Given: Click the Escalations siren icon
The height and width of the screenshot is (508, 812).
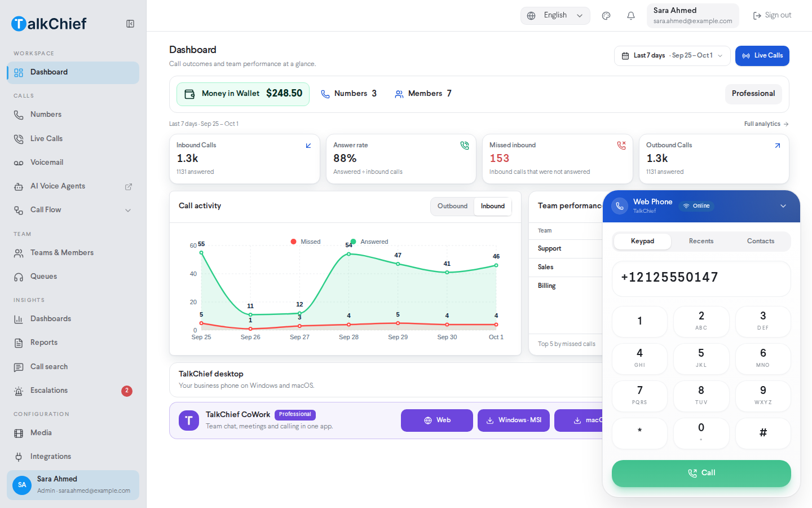Looking at the screenshot, I should click(19, 391).
